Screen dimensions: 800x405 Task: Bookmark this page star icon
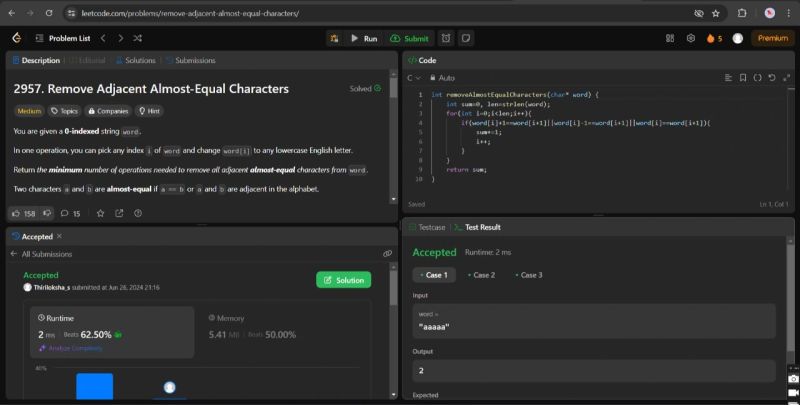[716, 13]
